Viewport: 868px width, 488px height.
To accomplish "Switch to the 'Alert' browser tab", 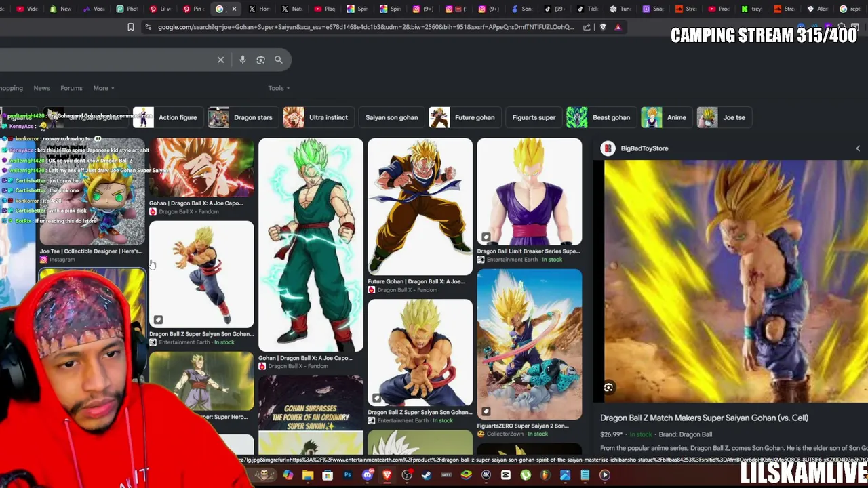I will tap(817, 9).
